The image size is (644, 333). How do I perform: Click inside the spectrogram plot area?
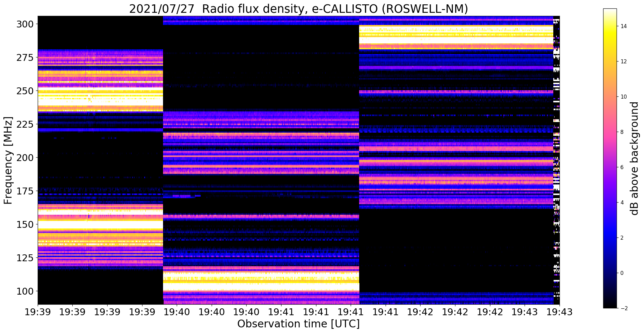pyautogui.click(x=299, y=160)
